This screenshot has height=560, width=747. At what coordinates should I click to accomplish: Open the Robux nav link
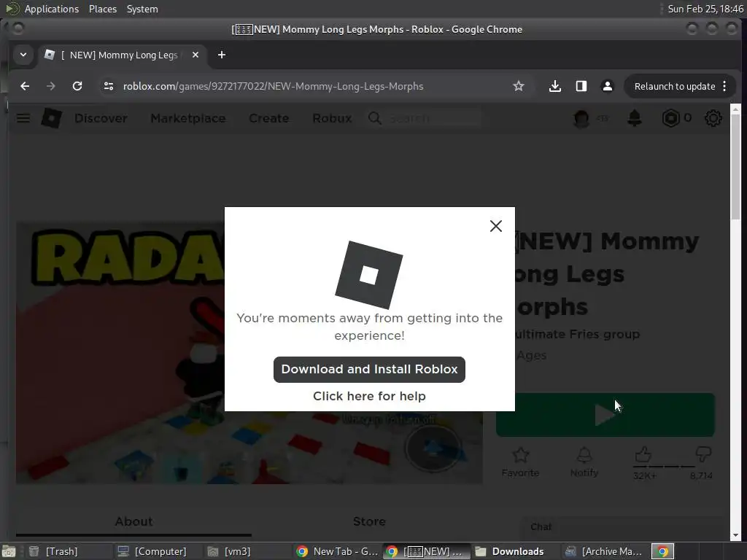coord(332,119)
